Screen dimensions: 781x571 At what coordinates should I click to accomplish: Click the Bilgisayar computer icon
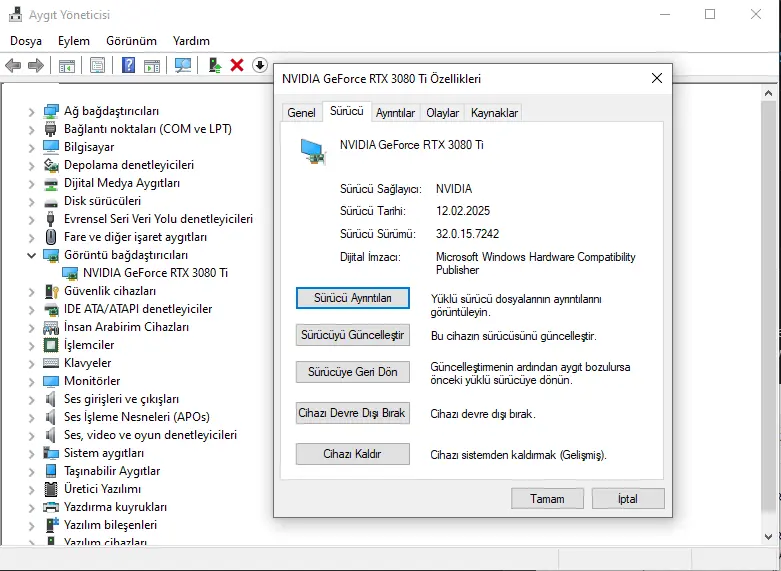pos(51,147)
